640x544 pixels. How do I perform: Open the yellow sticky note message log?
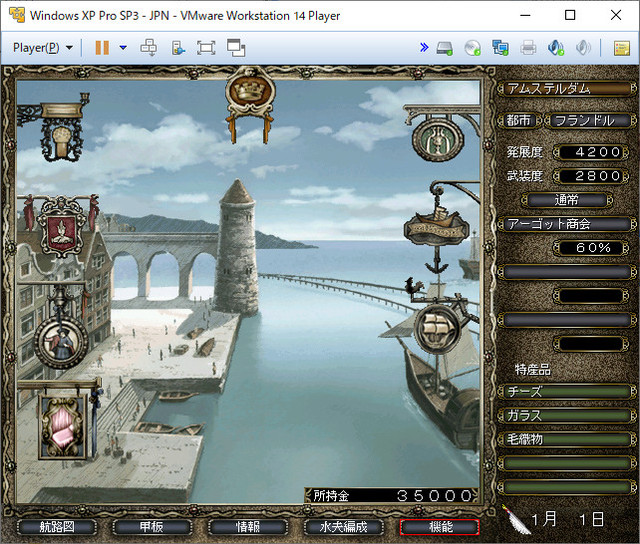pos(622,48)
